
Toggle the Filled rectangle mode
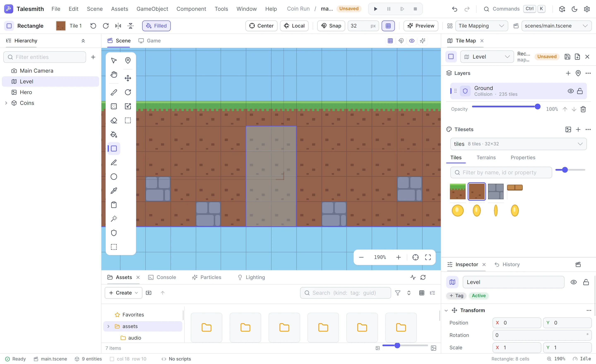point(156,26)
